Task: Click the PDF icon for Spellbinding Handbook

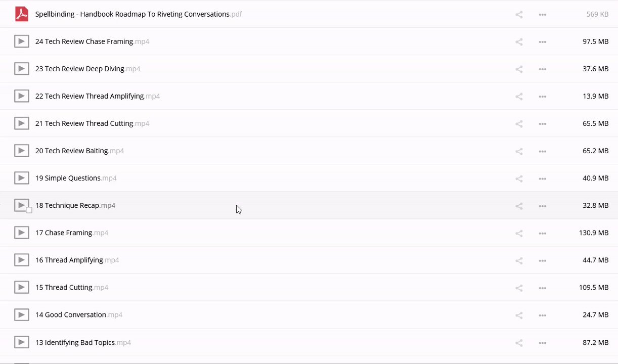Action: coord(21,14)
